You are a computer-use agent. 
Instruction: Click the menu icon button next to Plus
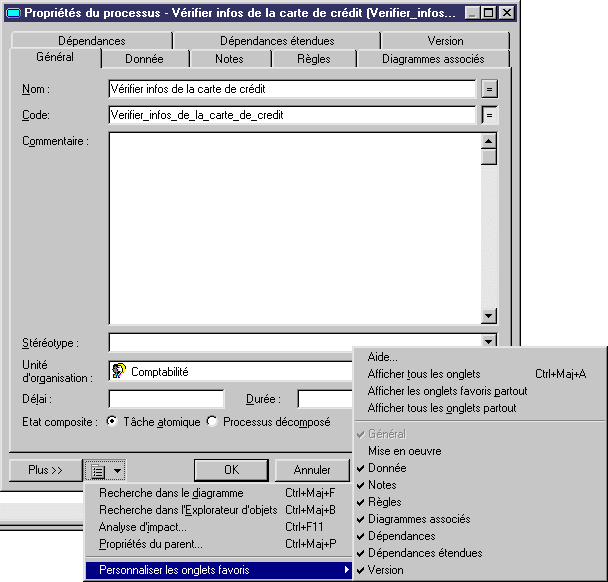(97, 469)
